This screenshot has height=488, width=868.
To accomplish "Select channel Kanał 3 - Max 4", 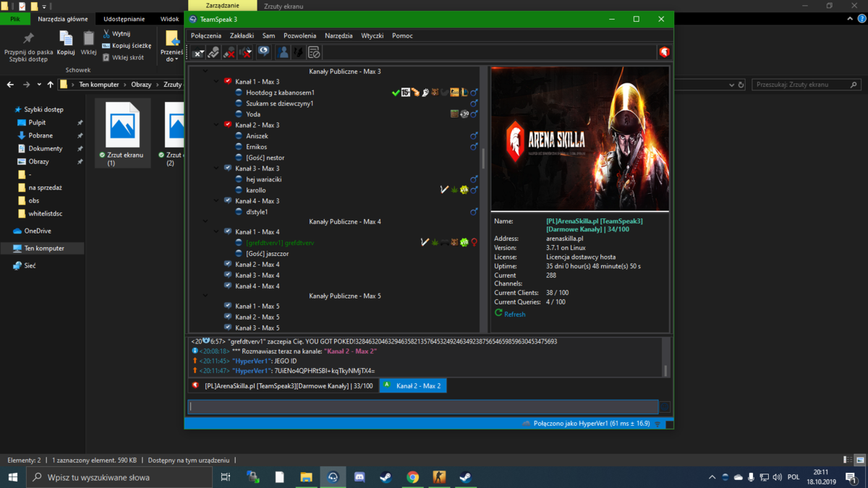I will click(x=257, y=275).
